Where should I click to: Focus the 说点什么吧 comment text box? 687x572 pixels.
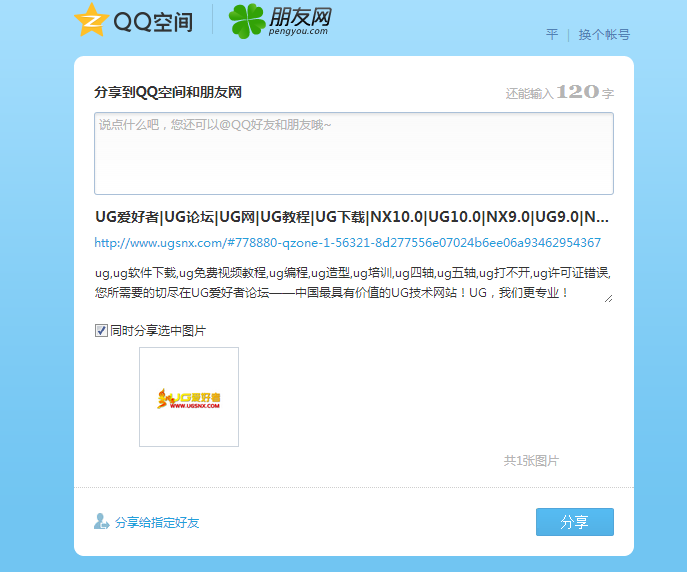click(x=354, y=153)
